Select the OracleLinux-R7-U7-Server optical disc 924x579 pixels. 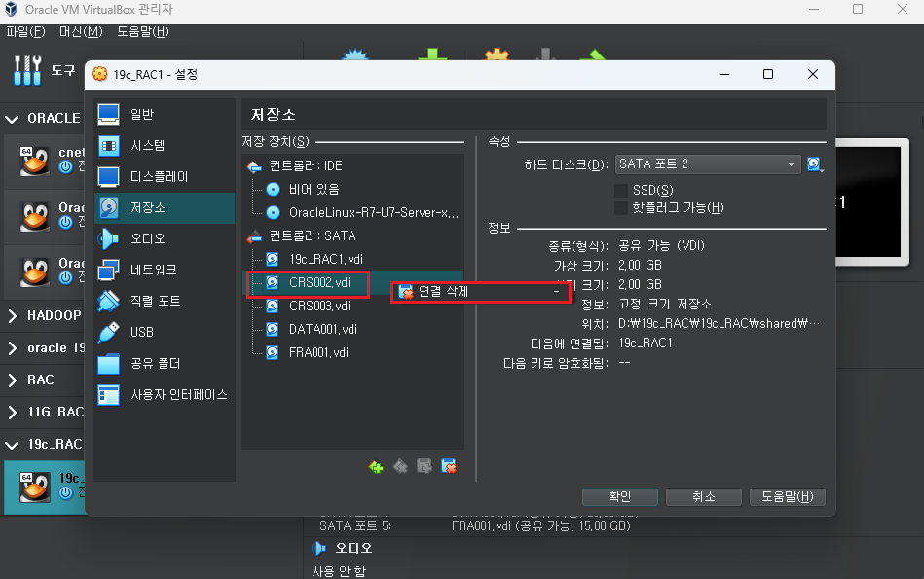374,213
